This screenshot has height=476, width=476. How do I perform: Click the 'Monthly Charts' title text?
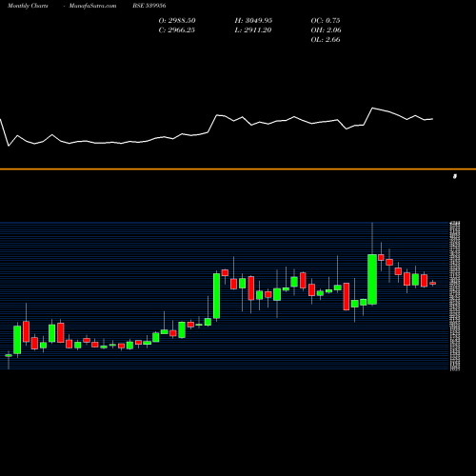pyautogui.click(x=28, y=6)
